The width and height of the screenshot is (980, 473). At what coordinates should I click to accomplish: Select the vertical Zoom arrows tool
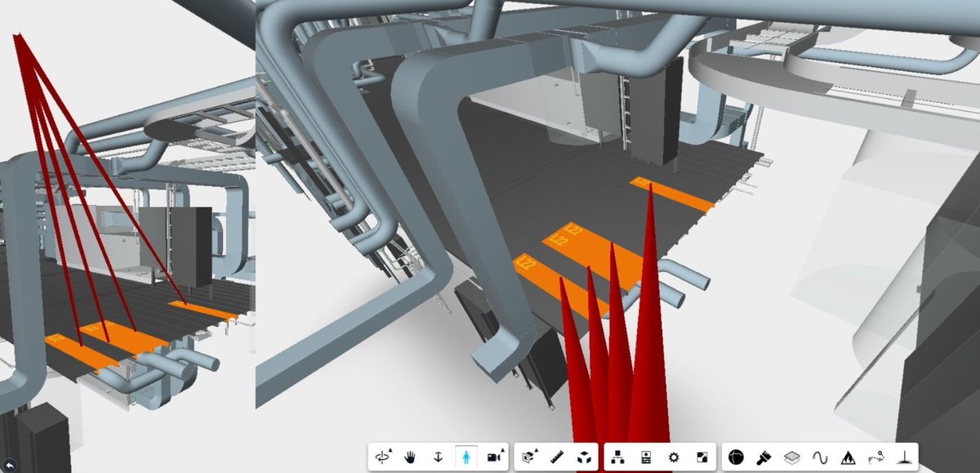[438, 457]
